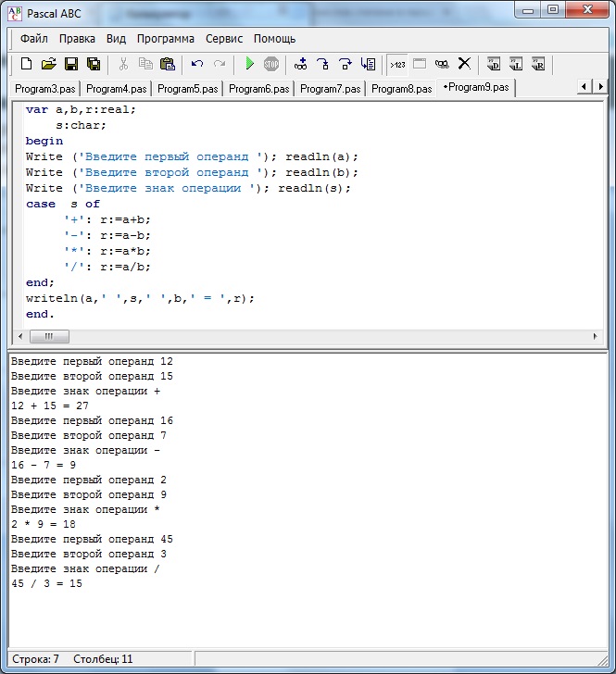The height and width of the screenshot is (674, 616).
Task: Save the current program with the floppy icon
Action: (x=70, y=64)
